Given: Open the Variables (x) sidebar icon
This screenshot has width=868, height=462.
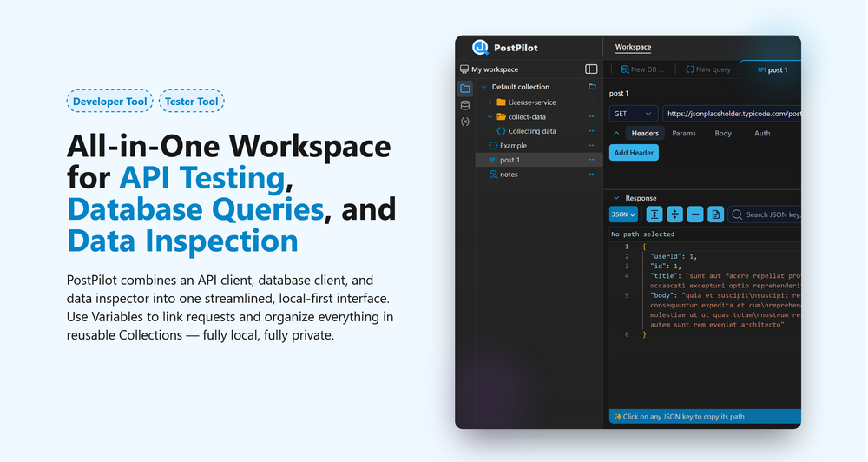Looking at the screenshot, I should click(x=465, y=122).
